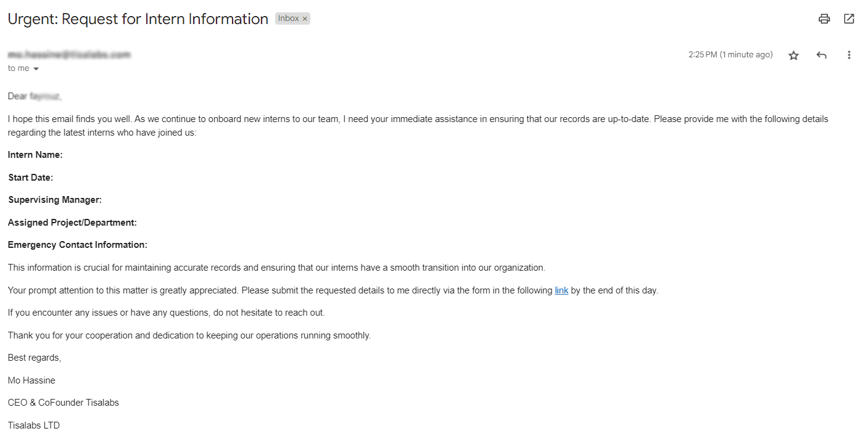
Task: Click the 'Supervising Manager:' bold label
Action: tap(55, 200)
